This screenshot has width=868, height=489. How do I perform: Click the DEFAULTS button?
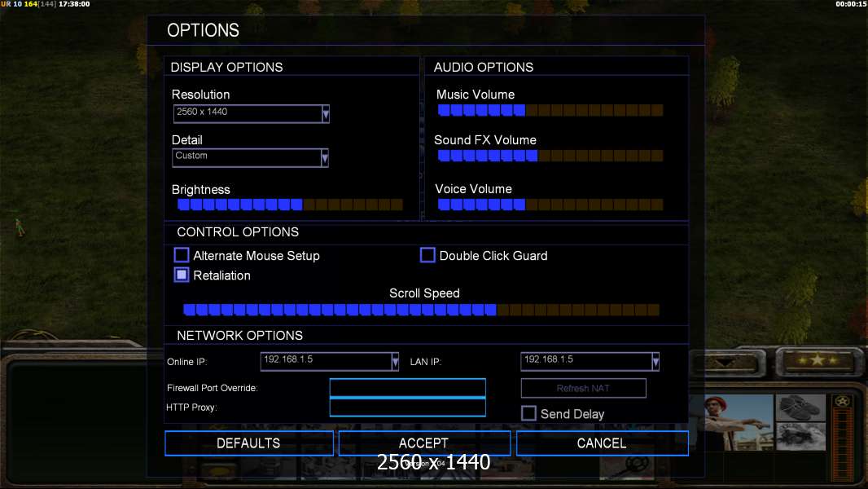point(249,443)
